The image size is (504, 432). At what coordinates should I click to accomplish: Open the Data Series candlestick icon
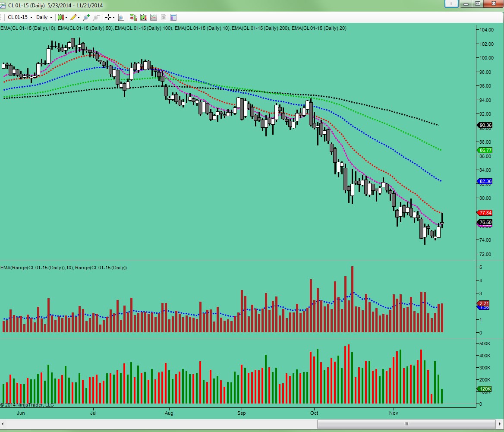click(x=143, y=17)
